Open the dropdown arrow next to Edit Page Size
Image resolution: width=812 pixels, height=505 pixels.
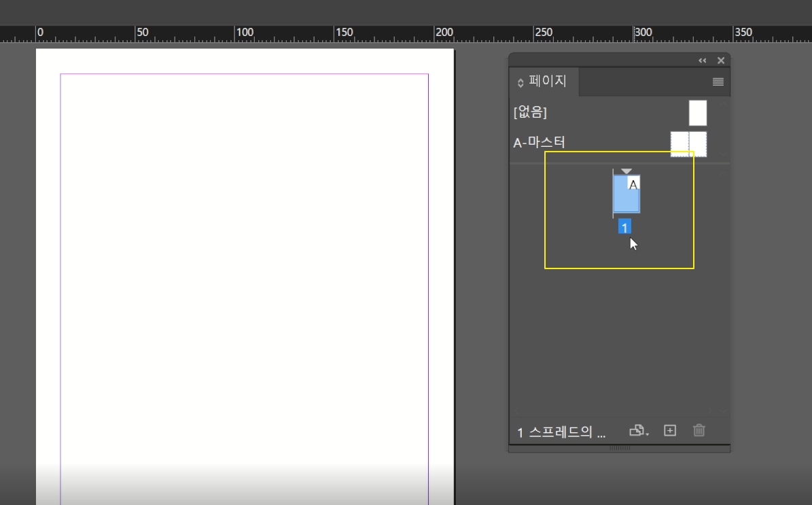(x=647, y=434)
